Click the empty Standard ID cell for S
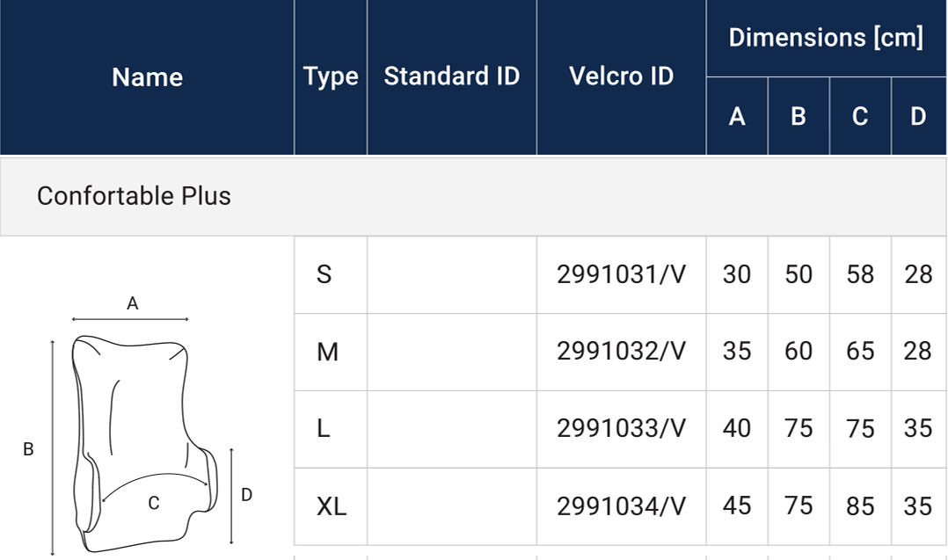The width and height of the screenshot is (948, 560). [x=451, y=274]
